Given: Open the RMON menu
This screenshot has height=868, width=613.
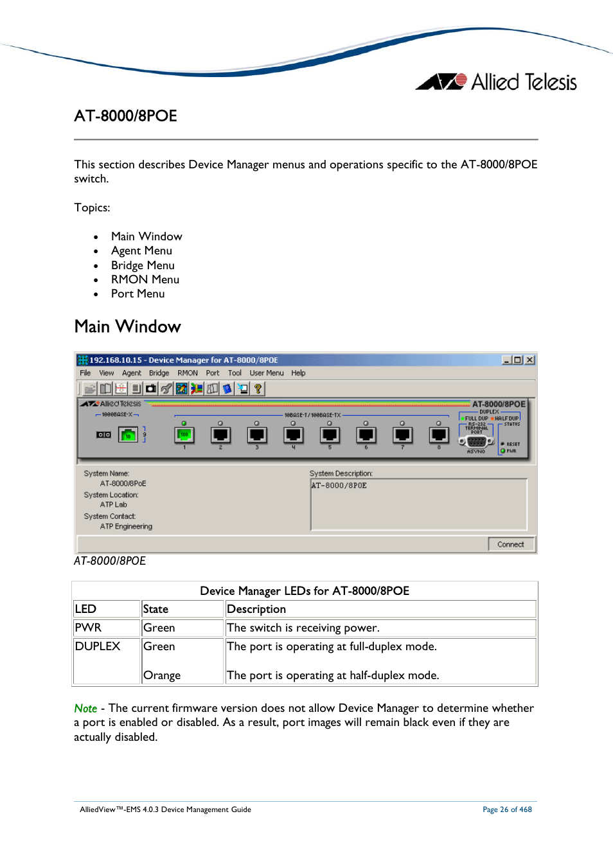Looking at the screenshot, I should click(x=188, y=373).
